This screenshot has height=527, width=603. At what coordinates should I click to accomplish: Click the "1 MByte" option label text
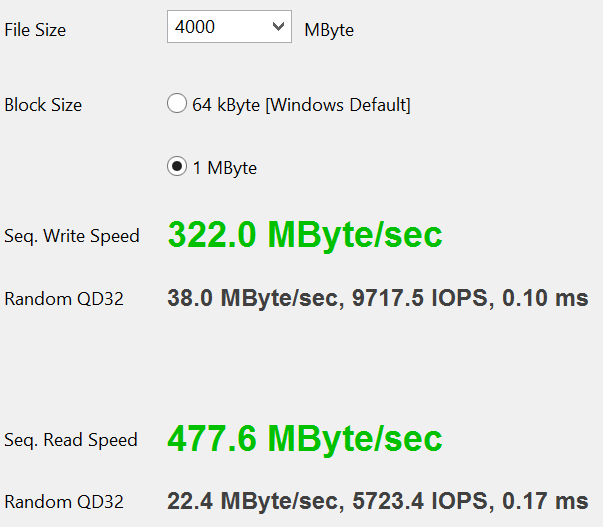click(224, 168)
